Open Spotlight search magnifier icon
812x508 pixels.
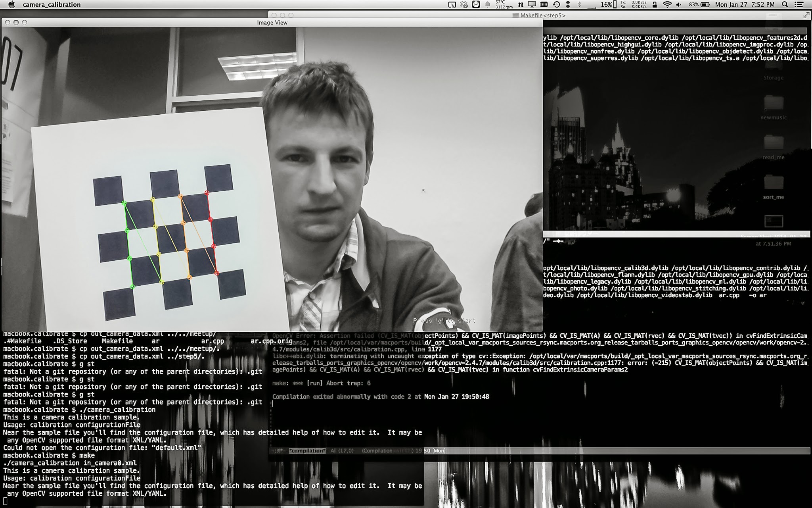coord(785,5)
